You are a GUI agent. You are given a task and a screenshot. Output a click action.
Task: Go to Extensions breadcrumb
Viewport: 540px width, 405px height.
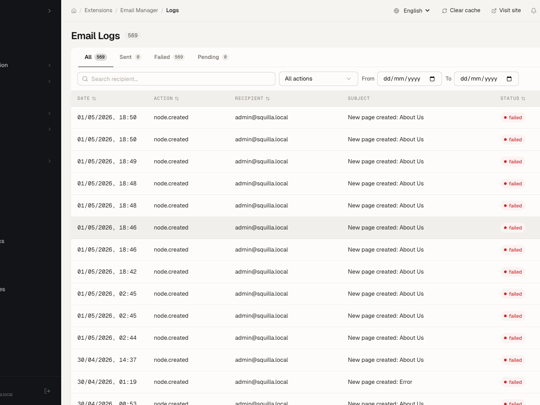point(98,11)
